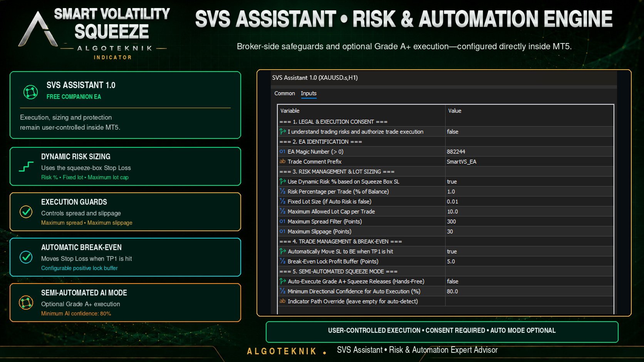Screen dimensions: 644x362
Task: Click the 'SEMI-AUTOMATED AI MODE' card heading
Action: coord(84,293)
